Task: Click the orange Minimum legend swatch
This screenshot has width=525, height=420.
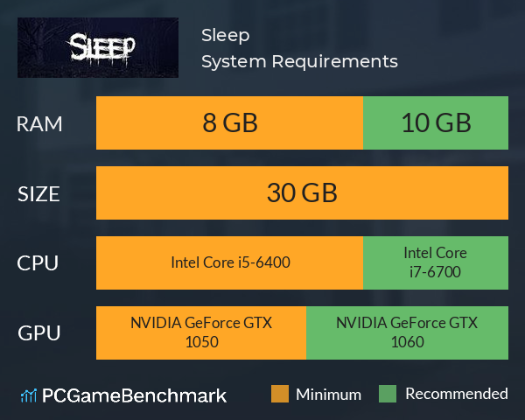Action: (x=280, y=394)
